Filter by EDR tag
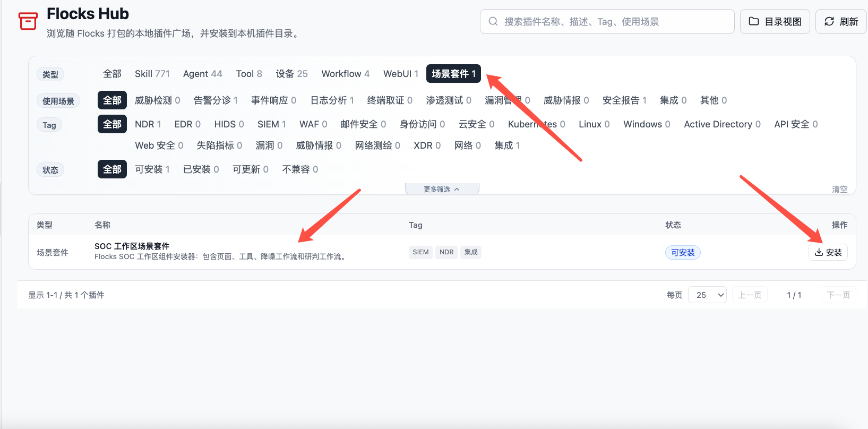Viewport: 868px width, 429px height. 187,124
